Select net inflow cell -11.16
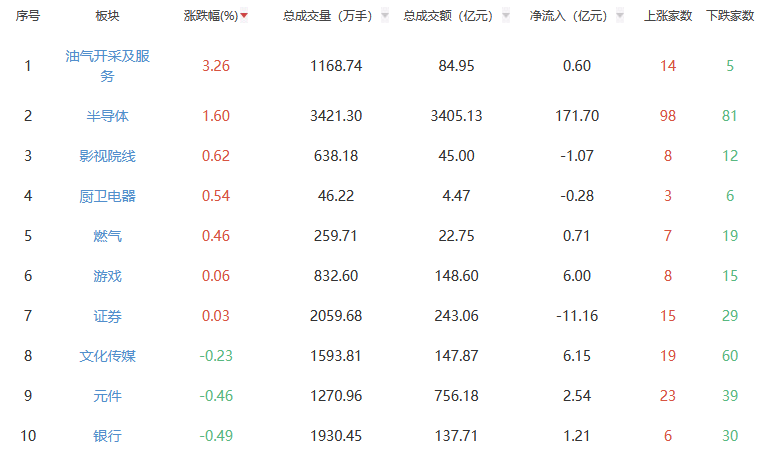The width and height of the screenshot is (764, 449). coord(577,316)
